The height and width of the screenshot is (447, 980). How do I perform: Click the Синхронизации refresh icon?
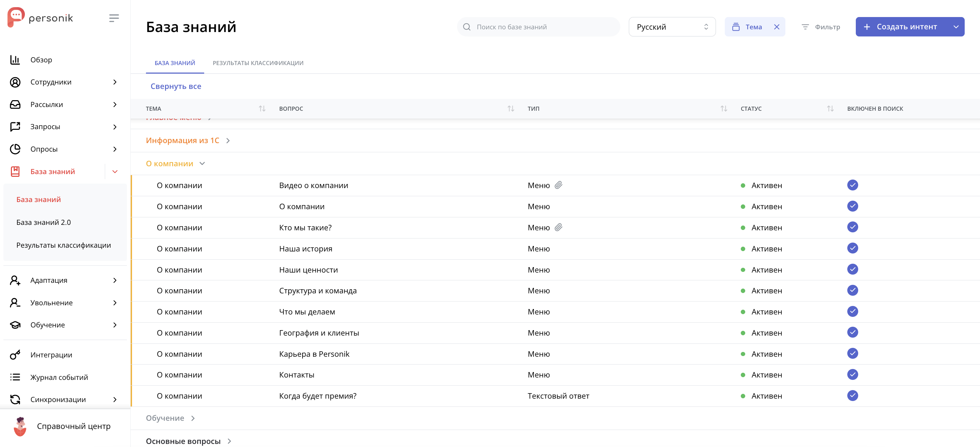(15, 399)
